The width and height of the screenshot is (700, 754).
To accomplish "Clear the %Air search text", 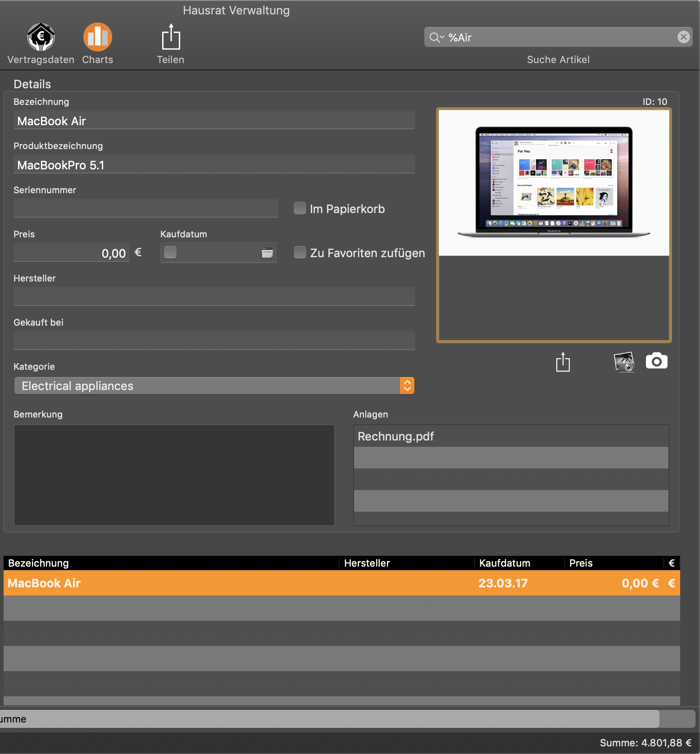I will 683,37.
